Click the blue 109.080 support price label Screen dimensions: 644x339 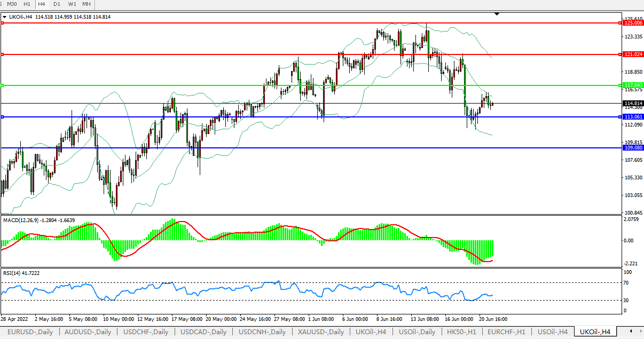coord(633,148)
